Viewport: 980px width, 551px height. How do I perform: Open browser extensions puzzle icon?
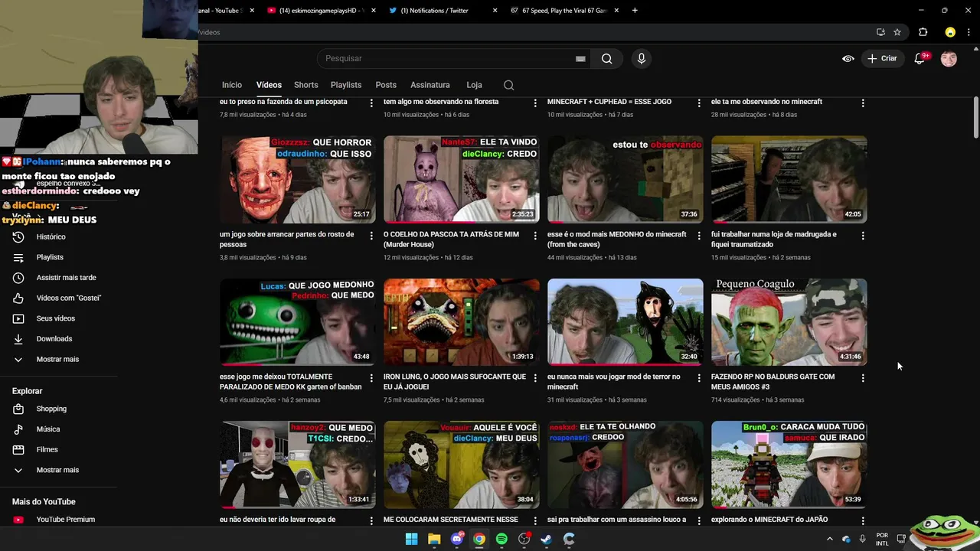click(x=923, y=32)
